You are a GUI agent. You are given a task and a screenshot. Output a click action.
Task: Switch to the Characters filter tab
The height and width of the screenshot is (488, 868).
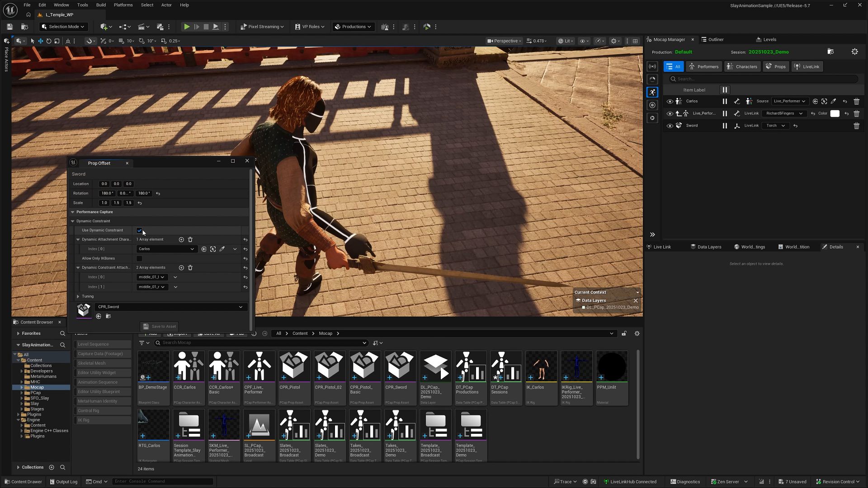tap(742, 66)
